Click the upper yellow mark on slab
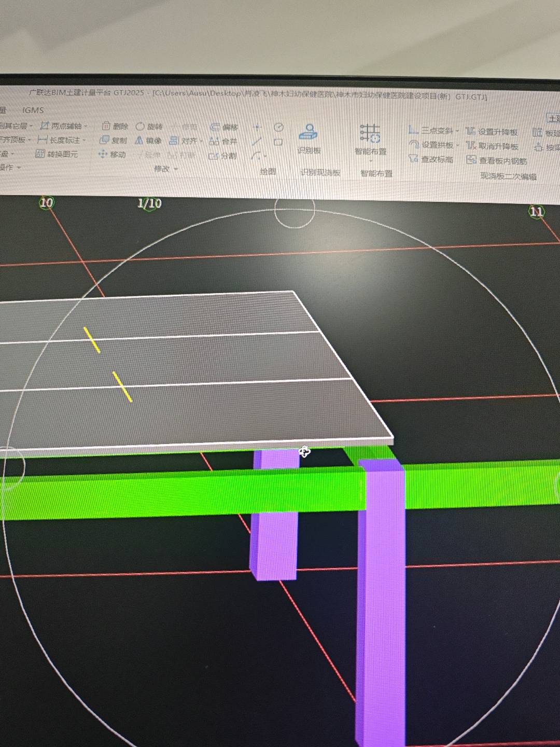 pos(92,340)
